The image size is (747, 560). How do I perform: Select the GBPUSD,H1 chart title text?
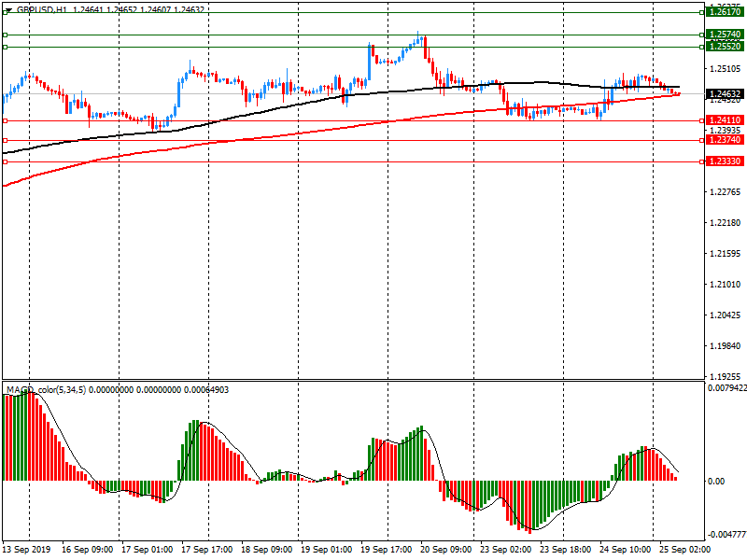click(42, 9)
